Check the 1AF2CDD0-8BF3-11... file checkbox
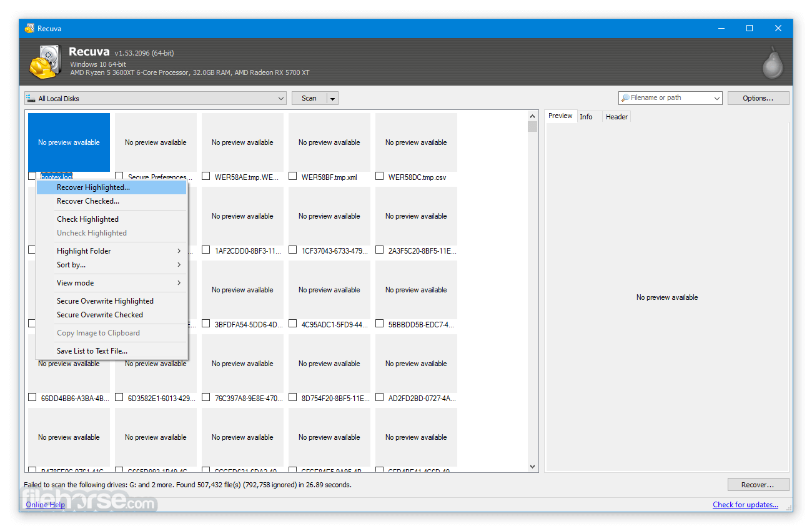The width and height of the screenshot is (812, 531). tap(206, 250)
